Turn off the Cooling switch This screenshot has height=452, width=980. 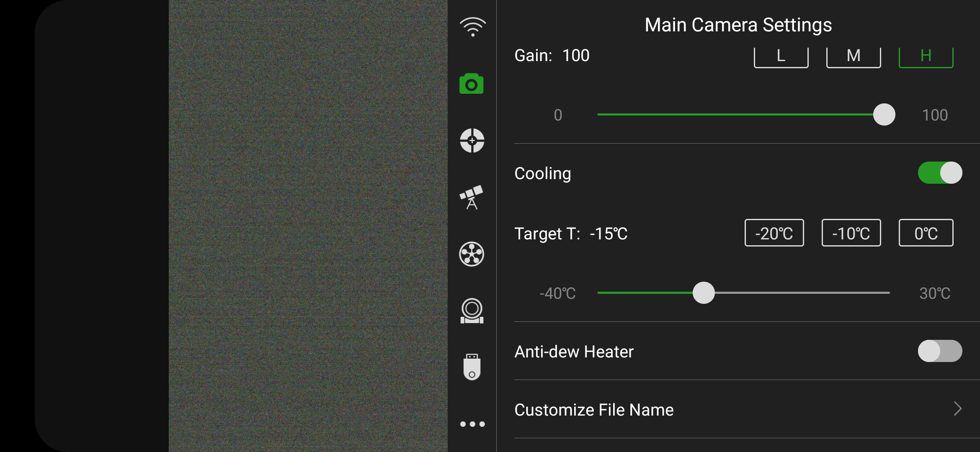pyautogui.click(x=940, y=173)
